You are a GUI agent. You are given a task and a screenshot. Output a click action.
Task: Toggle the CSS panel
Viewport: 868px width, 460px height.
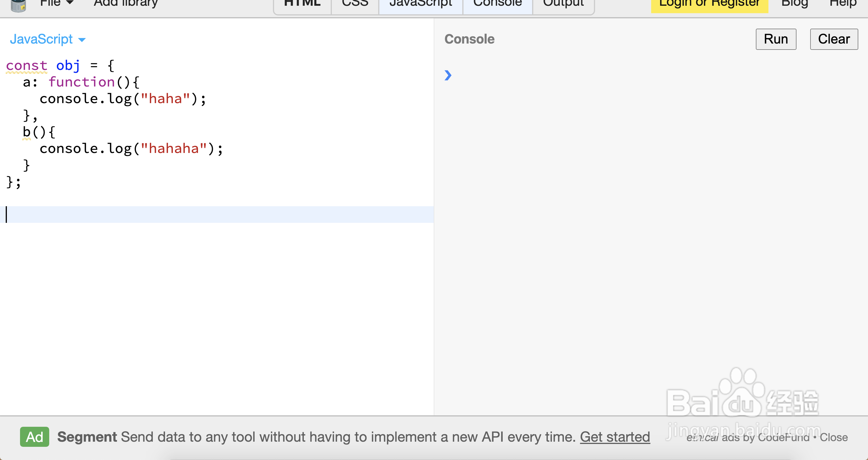click(355, 4)
